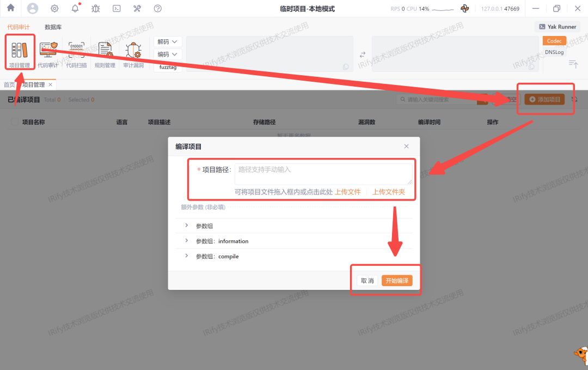Switch to the 代码审计 top menu tab
Viewport: 588px width, 370px height.
19,27
